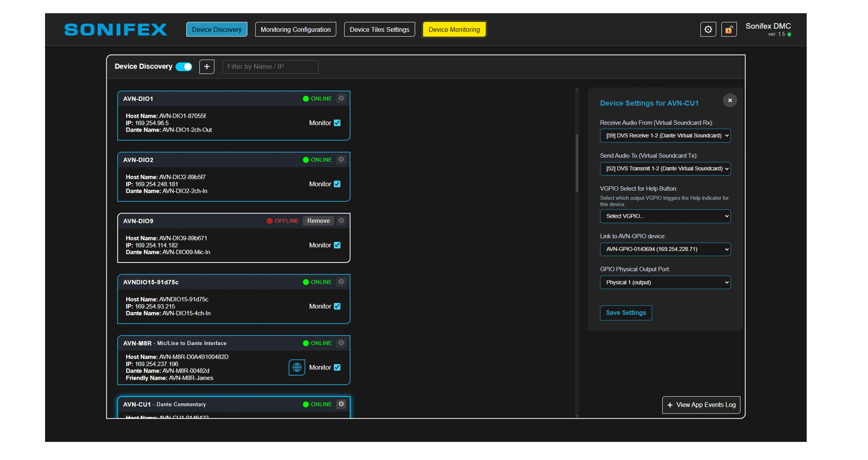Click Dante Name AVN-DIO2-2ch-In
The height and width of the screenshot is (460, 868).
[x=185, y=191]
